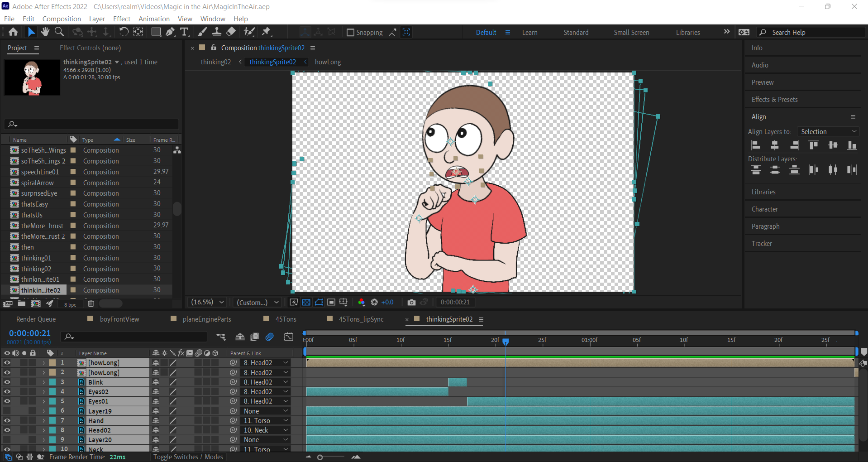Select the Home tool icon
This screenshot has width=868, height=462.
13,32
